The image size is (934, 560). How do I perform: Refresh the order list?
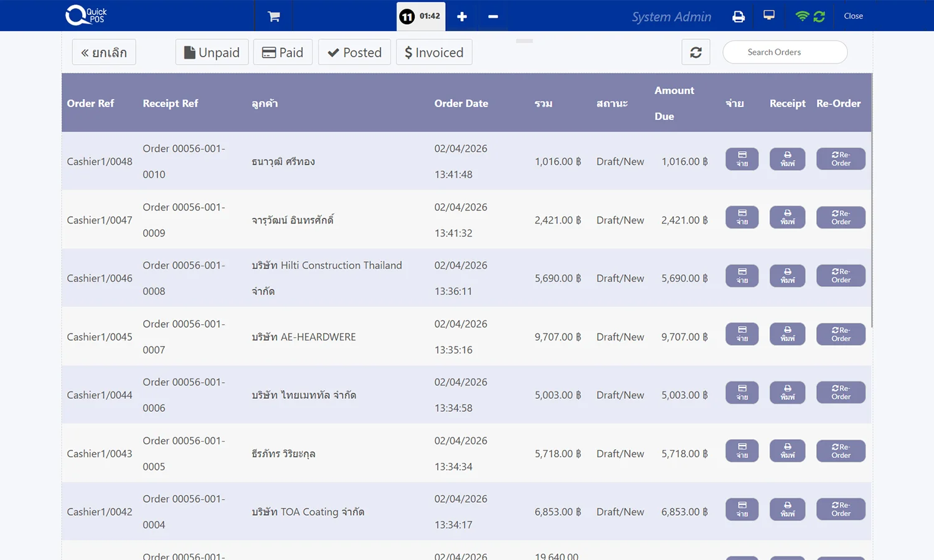click(696, 52)
